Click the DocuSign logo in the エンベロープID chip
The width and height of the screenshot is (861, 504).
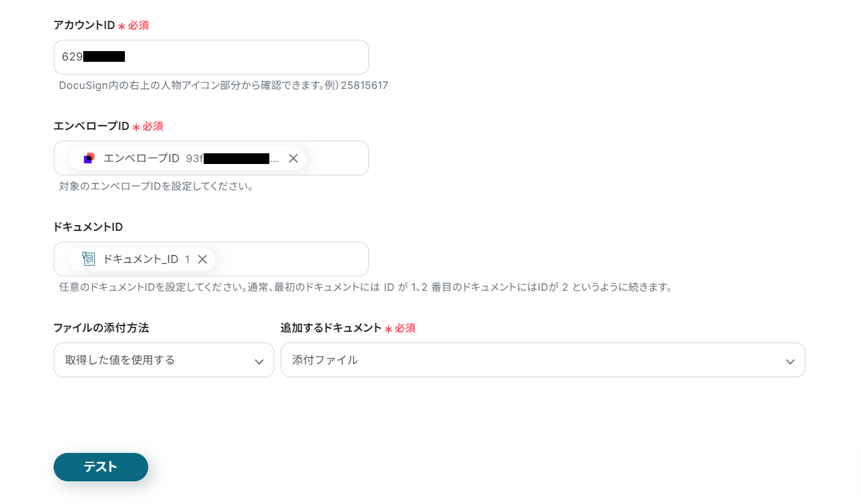[89, 158]
